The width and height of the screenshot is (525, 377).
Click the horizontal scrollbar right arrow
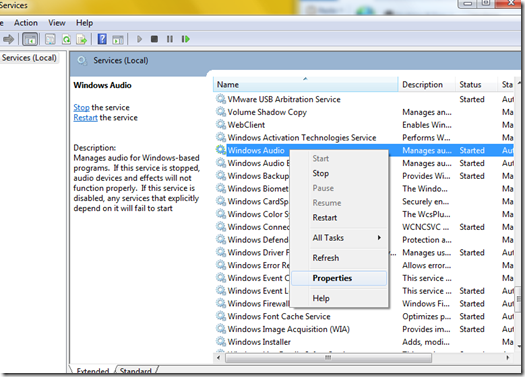(x=508, y=358)
